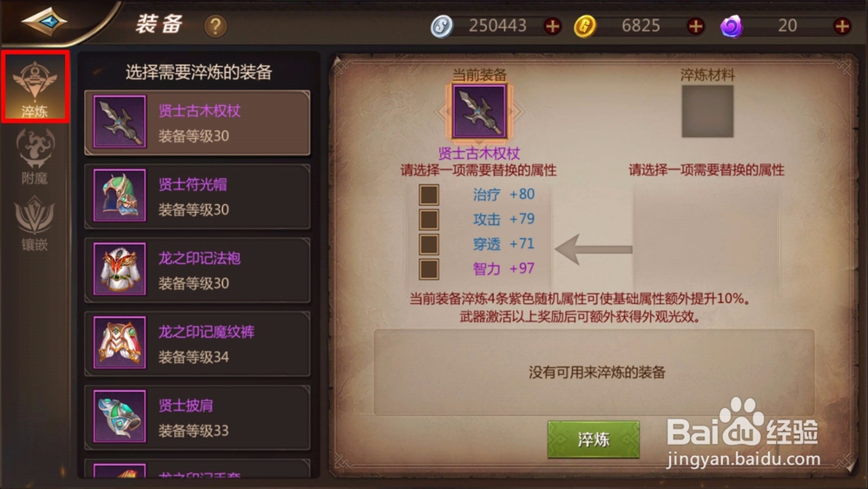
Task: Click the empty 淬炼材料 slot
Action: (707, 111)
